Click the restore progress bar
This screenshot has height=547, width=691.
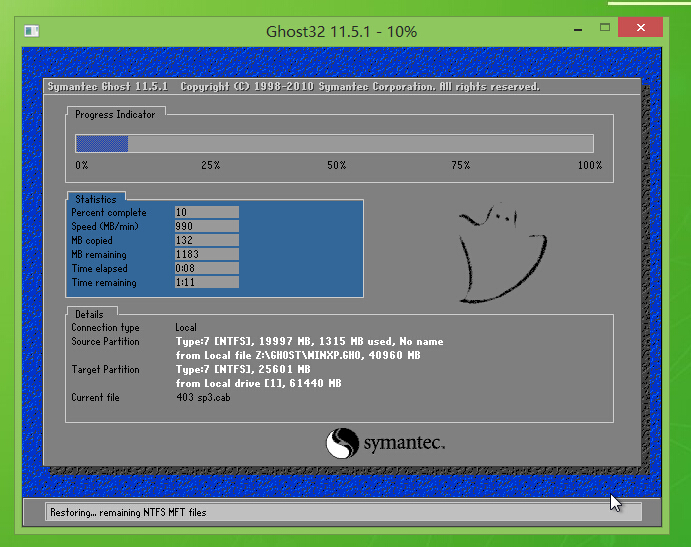[334, 144]
